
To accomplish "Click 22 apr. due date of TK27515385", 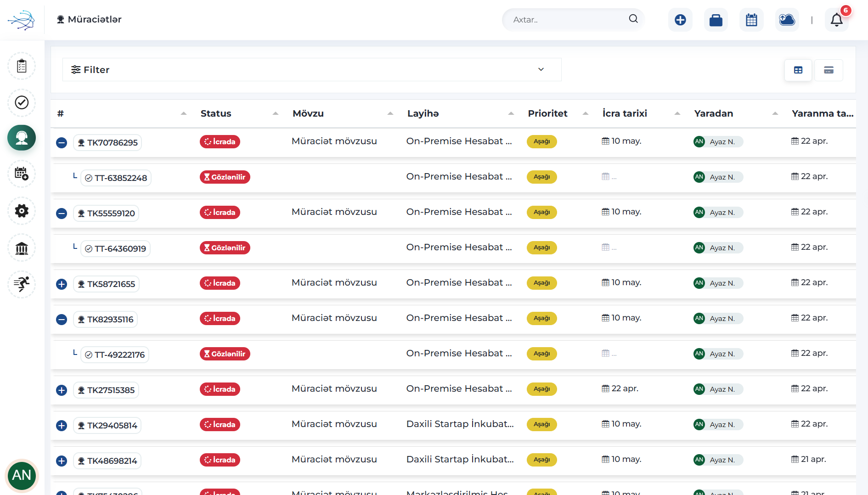I will (620, 388).
